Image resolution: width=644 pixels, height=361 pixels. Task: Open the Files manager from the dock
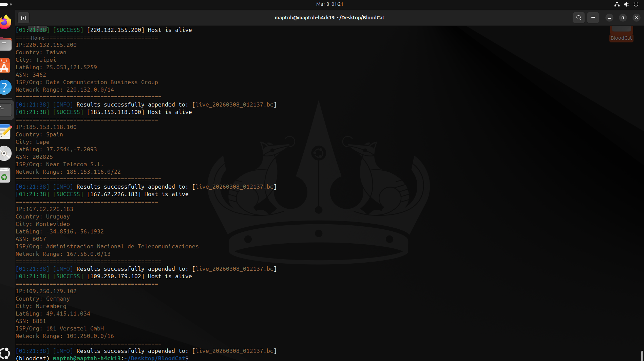[x=5, y=44]
